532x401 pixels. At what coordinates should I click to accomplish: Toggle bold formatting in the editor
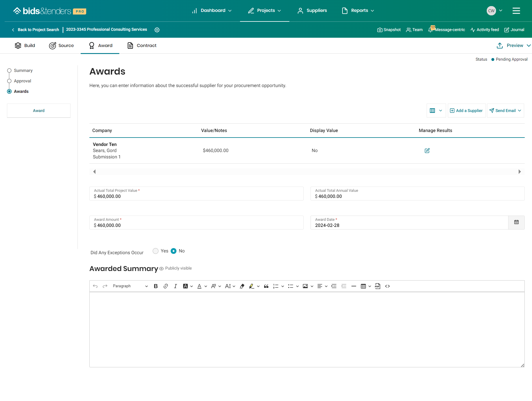tap(156, 286)
